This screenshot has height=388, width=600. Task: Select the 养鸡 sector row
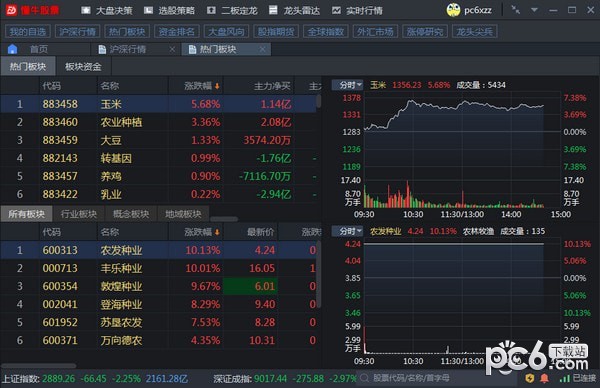pos(158,176)
